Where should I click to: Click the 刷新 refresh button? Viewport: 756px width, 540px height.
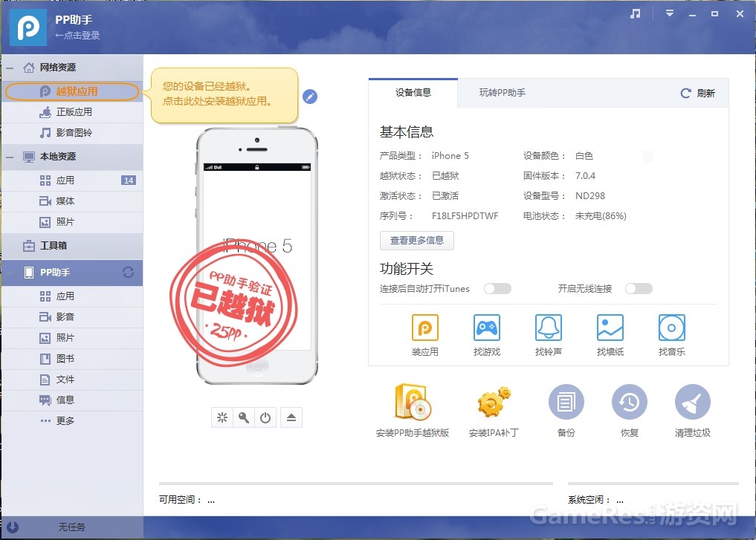click(697, 94)
